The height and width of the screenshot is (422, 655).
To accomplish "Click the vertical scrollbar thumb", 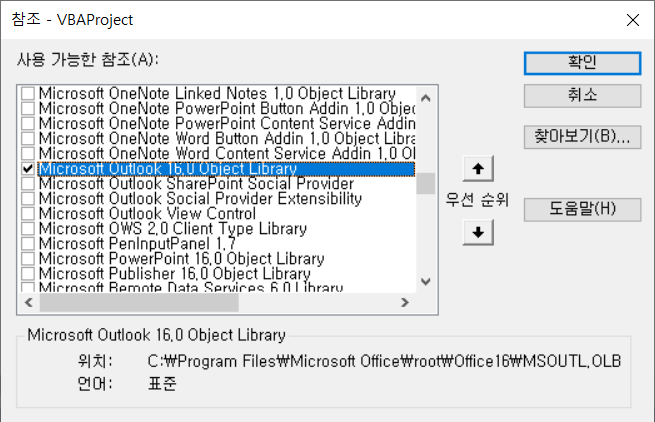I will [x=426, y=184].
